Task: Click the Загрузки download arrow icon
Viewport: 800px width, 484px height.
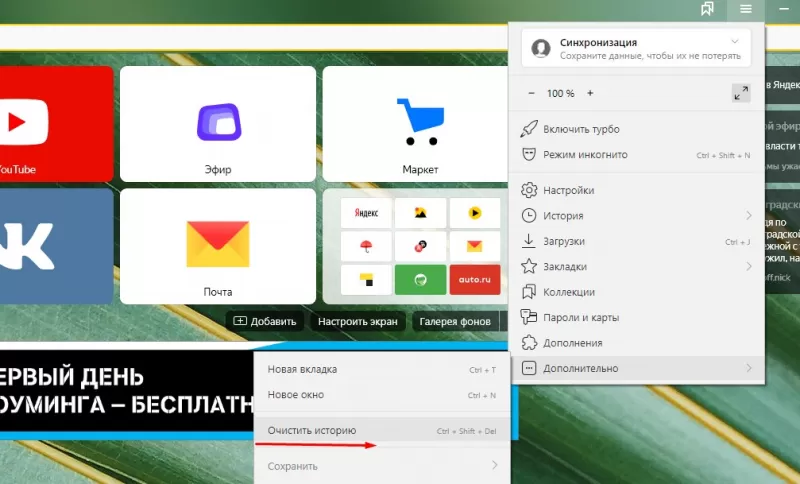Action: (529, 241)
